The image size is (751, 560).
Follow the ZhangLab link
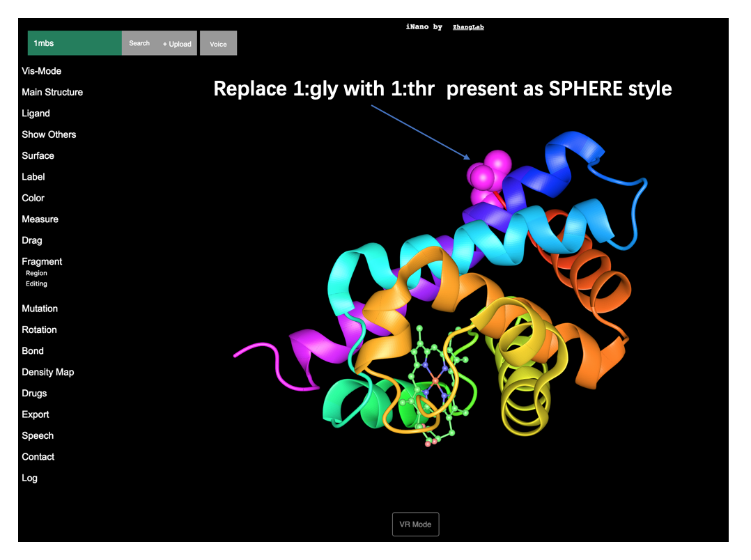pos(468,27)
